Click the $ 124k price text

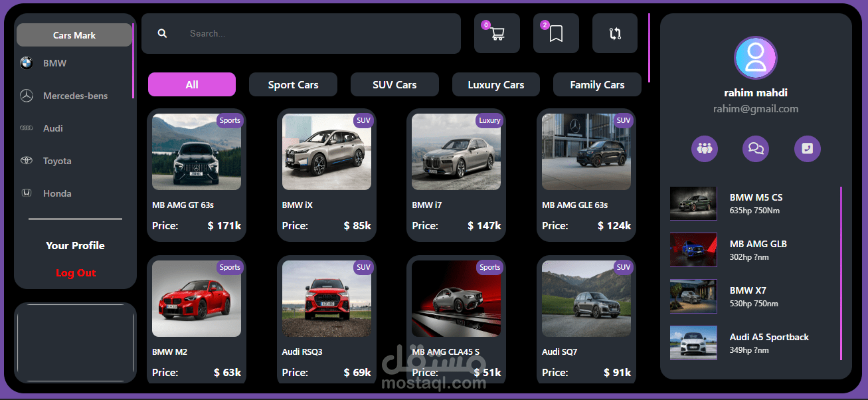click(614, 225)
